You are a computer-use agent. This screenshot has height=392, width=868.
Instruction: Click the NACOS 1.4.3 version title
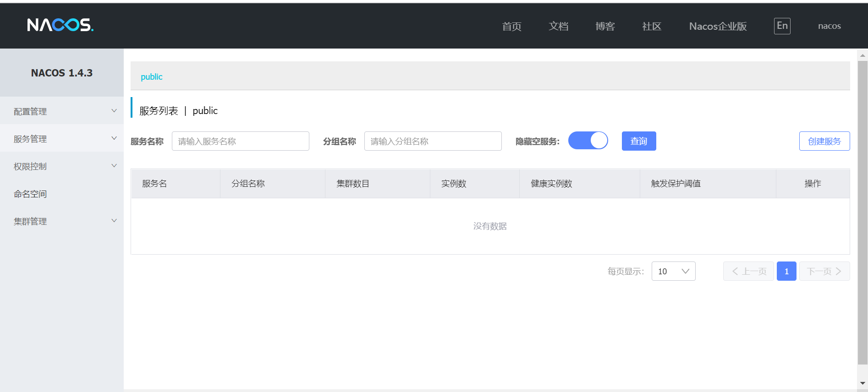pyautogui.click(x=62, y=73)
